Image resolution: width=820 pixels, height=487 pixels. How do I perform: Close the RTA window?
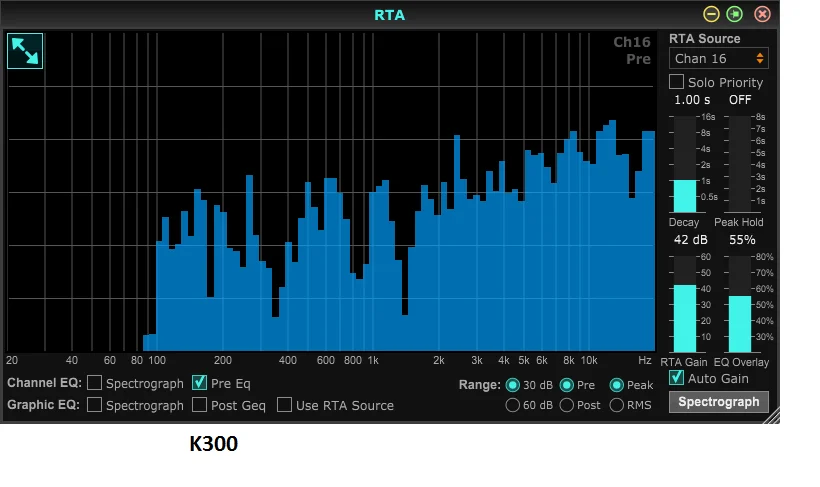(762, 14)
